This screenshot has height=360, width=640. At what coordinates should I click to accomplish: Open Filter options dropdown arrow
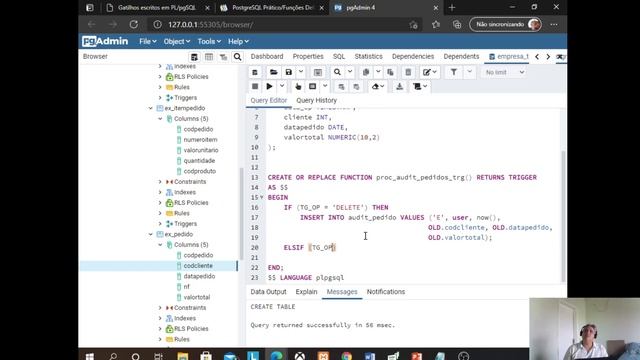pos(469,72)
